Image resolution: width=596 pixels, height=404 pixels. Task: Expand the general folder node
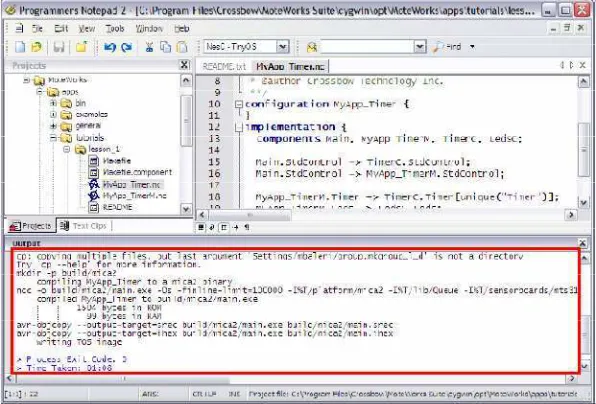pos(53,126)
